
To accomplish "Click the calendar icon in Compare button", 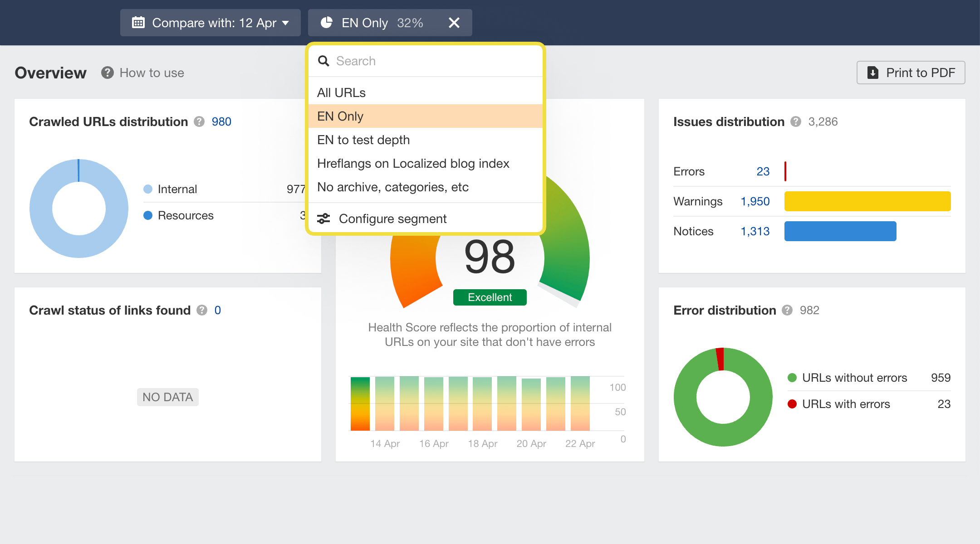I will pyautogui.click(x=138, y=23).
